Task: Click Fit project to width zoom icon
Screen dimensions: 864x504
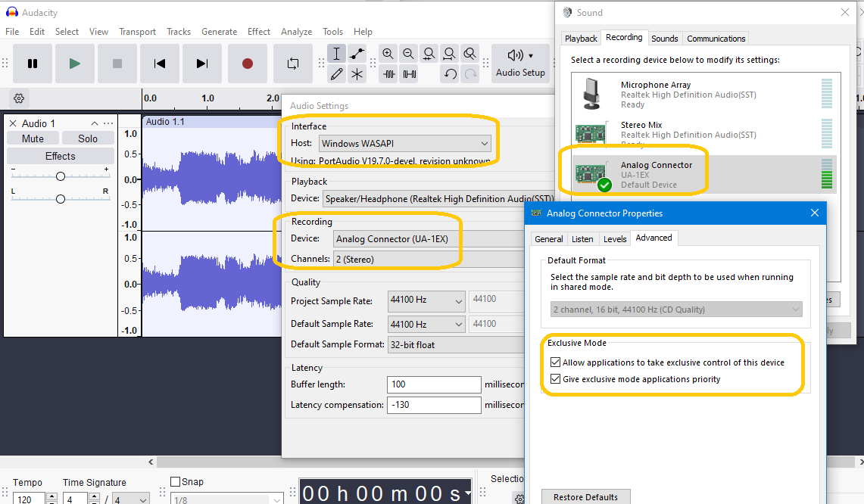Action: [450, 54]
